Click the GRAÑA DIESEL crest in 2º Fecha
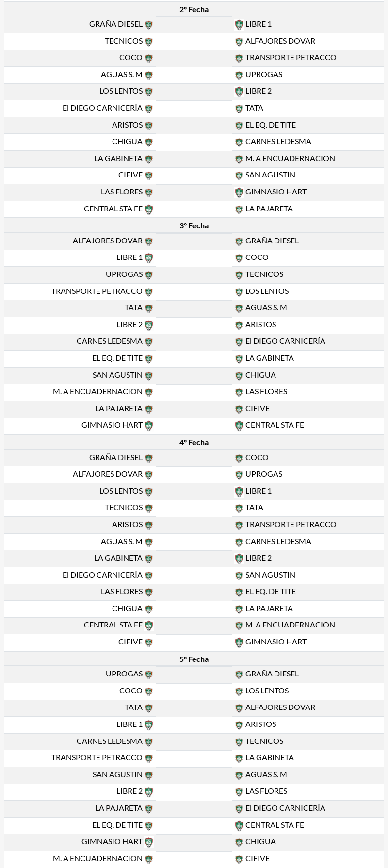Viewport: 388px width, 868px height. click(149, 25)
